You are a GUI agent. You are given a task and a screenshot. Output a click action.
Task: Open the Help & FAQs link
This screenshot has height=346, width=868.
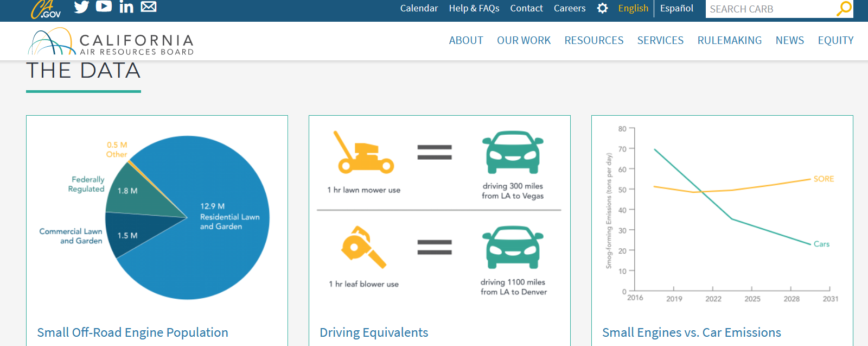[474, 8]
